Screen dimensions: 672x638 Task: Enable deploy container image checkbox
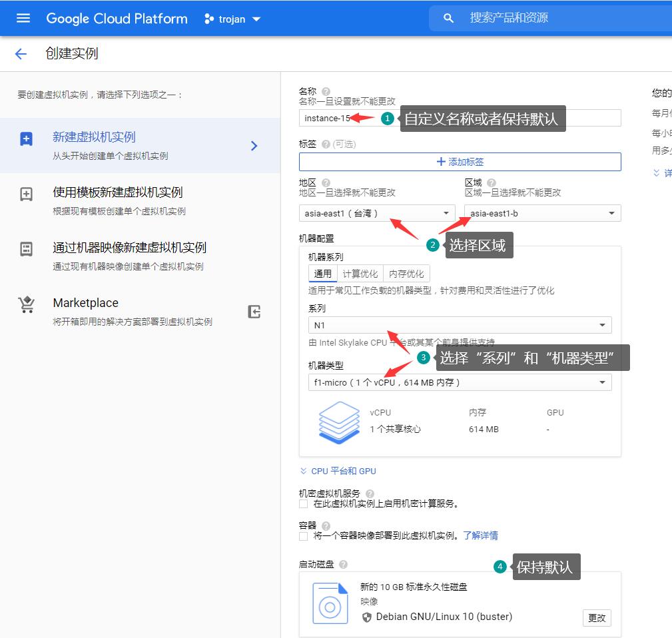(x=304, y=536)
